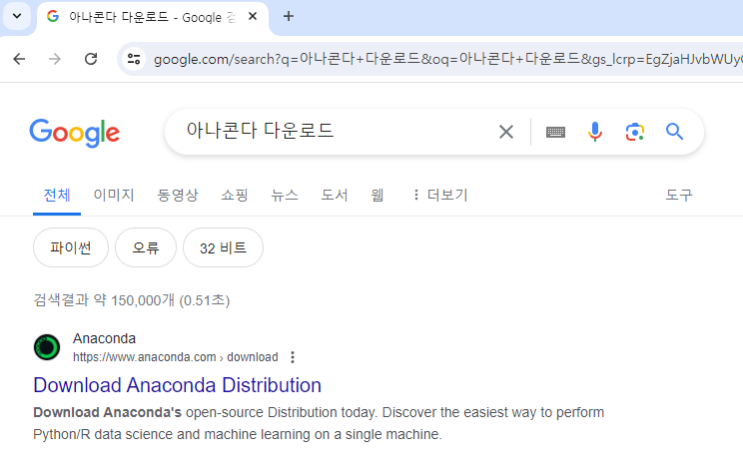Switch to the 이미지 tab
The image size is (743, 471).
tap(114, 195)
